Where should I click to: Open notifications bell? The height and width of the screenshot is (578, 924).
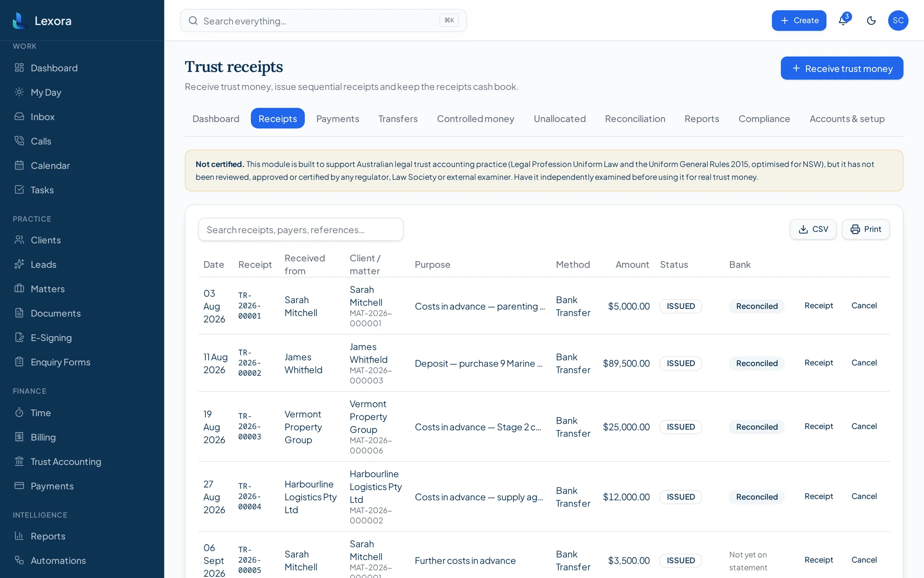pyautogui.click(x=843, y=20)
